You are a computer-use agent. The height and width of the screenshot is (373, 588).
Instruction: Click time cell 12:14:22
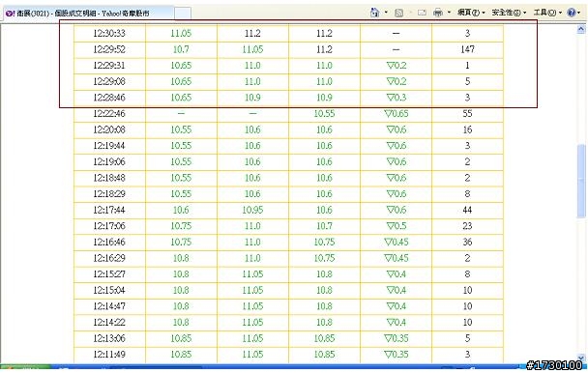[x=109, y=323]
